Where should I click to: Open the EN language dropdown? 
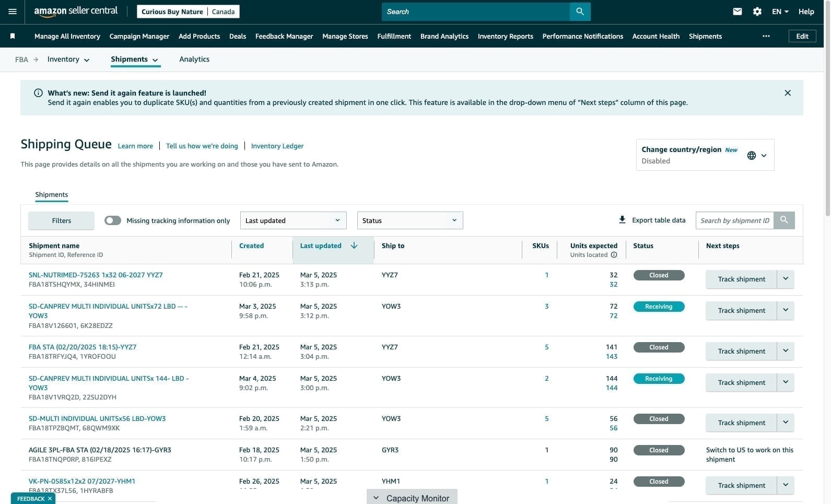[x=780, y=11]
